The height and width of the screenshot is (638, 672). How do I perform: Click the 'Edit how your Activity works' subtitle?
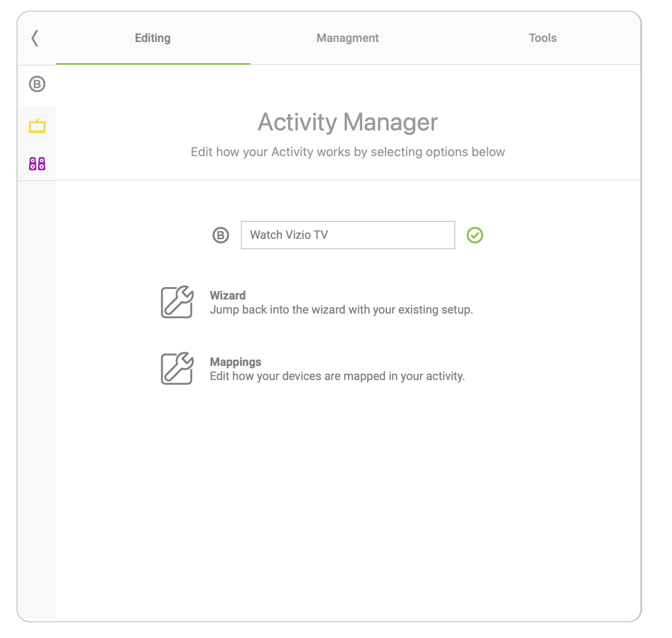point(347,152)
